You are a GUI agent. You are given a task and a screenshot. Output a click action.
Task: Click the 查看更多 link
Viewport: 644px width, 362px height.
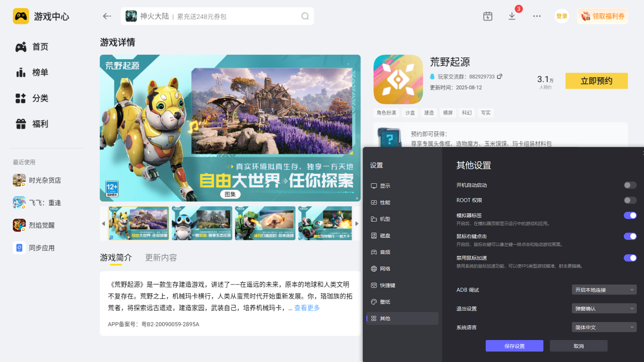pos(306,308)
